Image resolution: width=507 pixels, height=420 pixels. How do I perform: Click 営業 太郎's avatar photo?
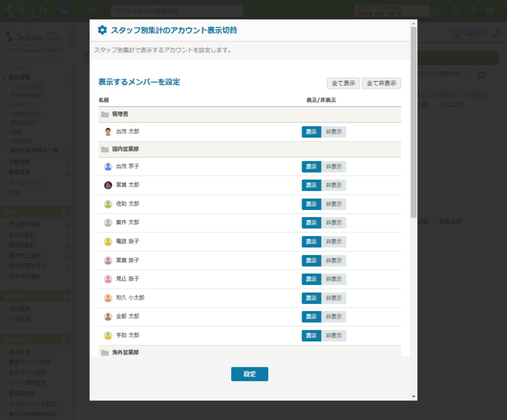point(108,185)
